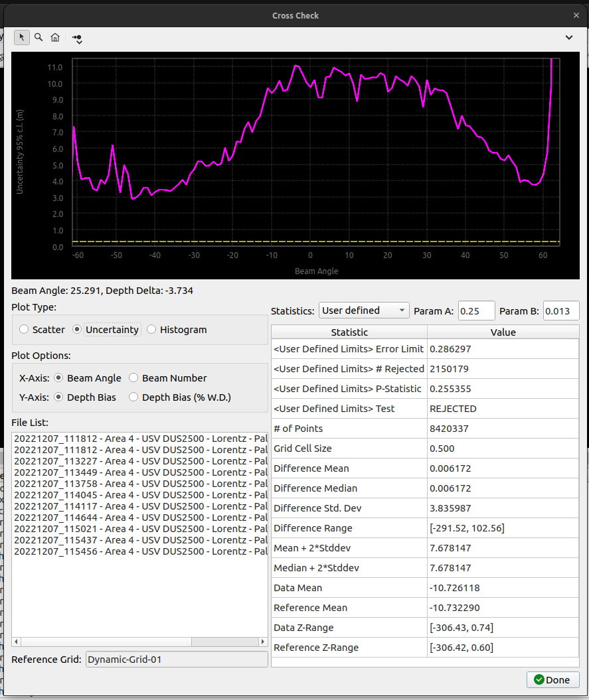Select the Scatter plot type
This screenshot has height=700, width=589.
pos(25,330)
